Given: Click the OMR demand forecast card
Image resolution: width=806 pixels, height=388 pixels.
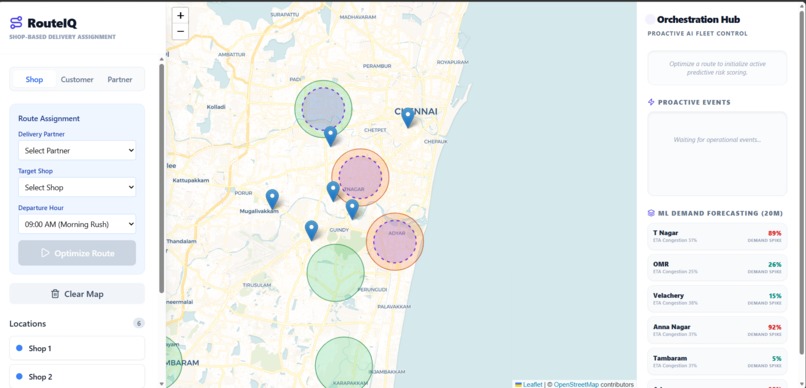Looking at the screenshot, I should pos(717,268).
